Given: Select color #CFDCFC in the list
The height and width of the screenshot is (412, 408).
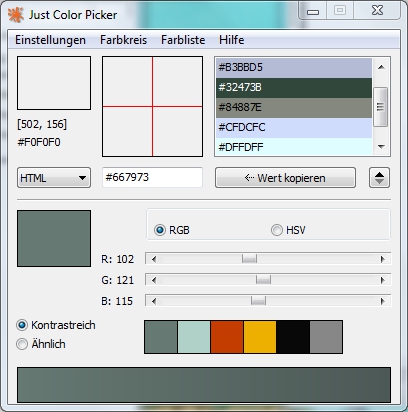Looking at the screenshot, I should (294, 128).
